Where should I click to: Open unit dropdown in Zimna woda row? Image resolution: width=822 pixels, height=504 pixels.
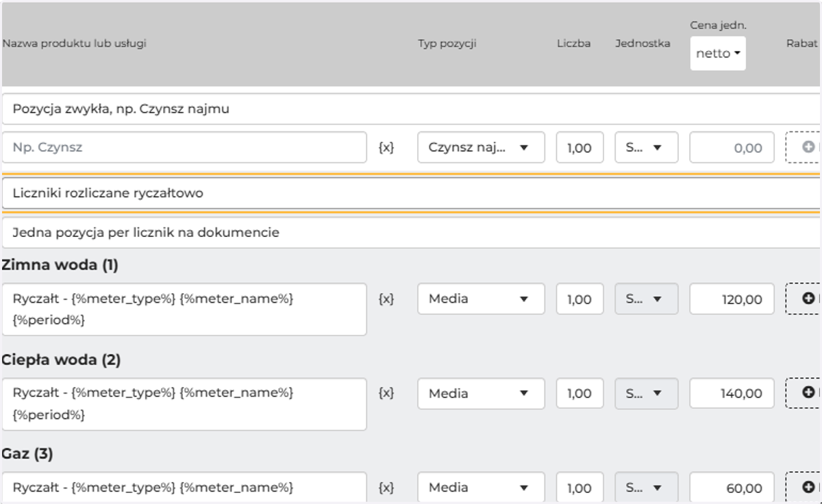coord(647,299)
